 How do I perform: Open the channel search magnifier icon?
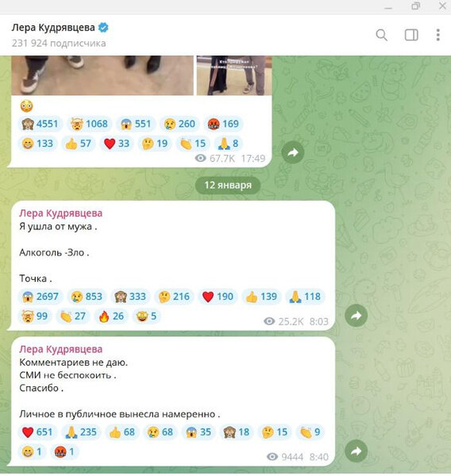point(381,35)
